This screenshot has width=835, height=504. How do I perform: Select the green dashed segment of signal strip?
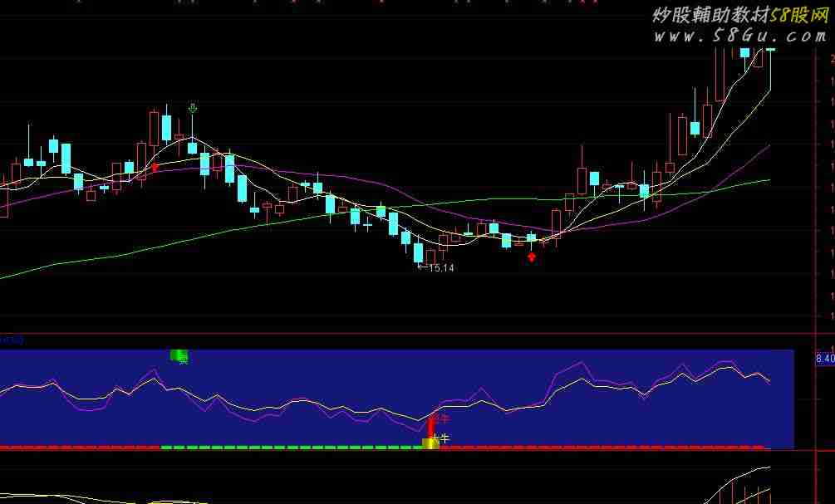(291, 448)
